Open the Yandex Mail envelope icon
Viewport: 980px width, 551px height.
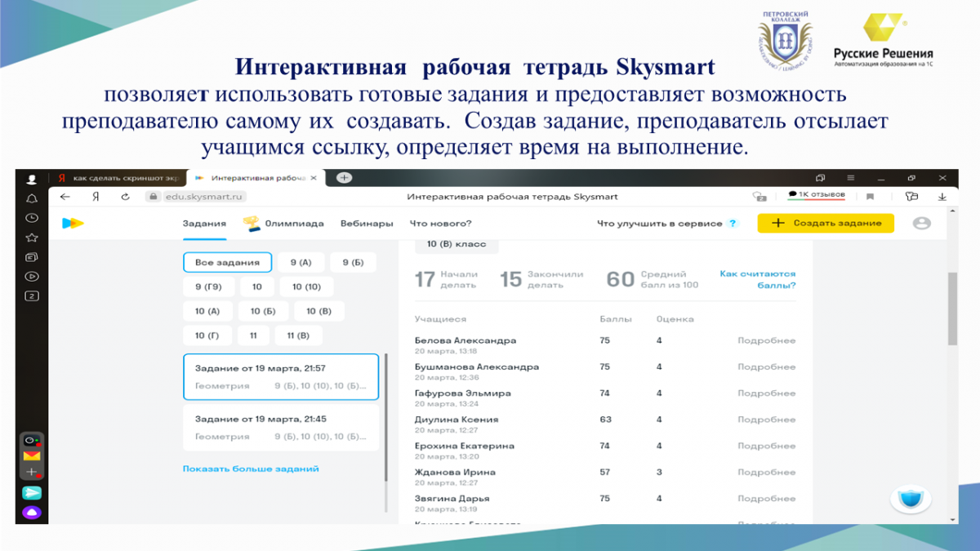[x=32, y=455]
